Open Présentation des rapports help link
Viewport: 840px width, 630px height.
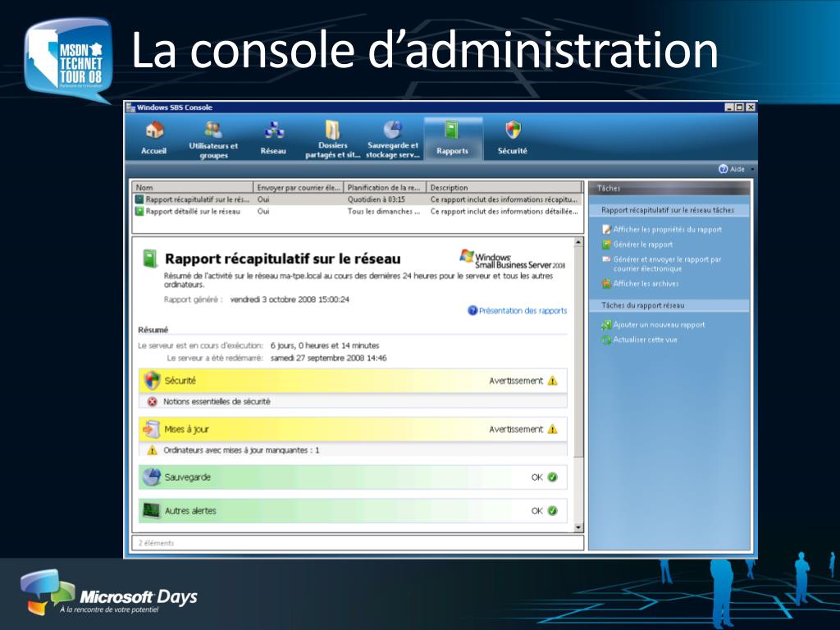pos(523,311)
